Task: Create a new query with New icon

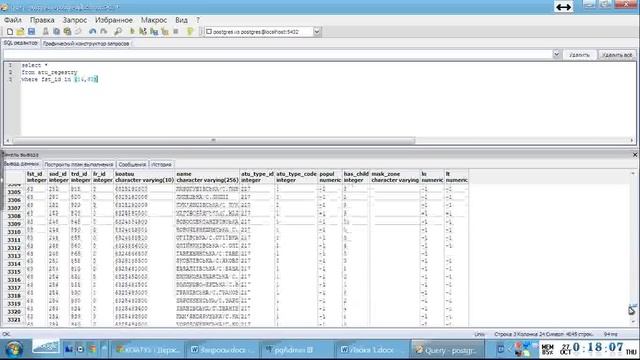Action: tap(10, 31)
